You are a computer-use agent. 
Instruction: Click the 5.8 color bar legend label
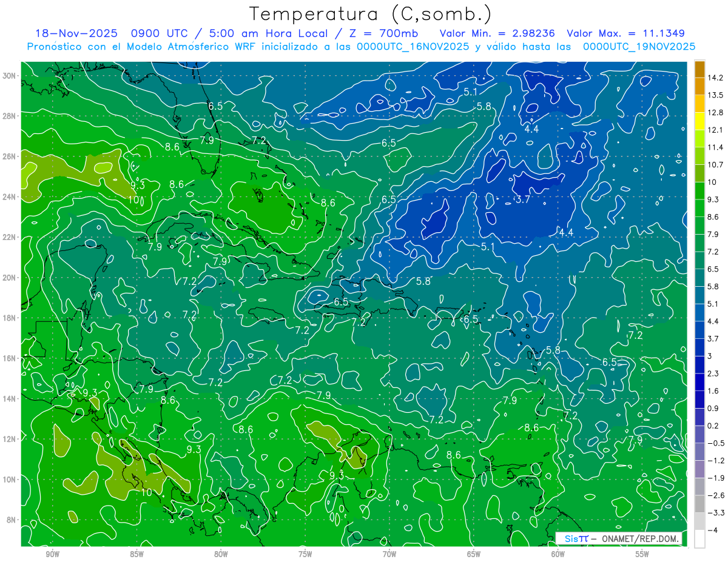click(714, 287)
